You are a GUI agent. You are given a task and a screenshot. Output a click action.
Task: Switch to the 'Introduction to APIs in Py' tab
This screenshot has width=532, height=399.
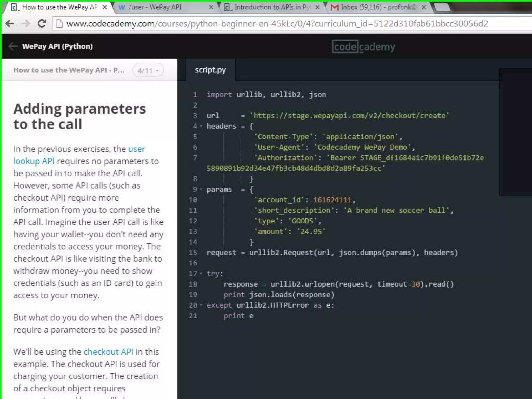(272, 7)
